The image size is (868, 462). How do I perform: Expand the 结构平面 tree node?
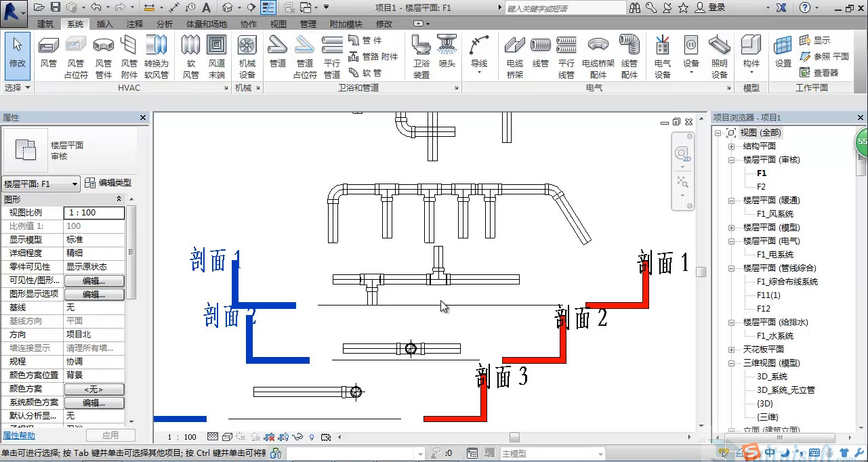click(x=731, y=146)
